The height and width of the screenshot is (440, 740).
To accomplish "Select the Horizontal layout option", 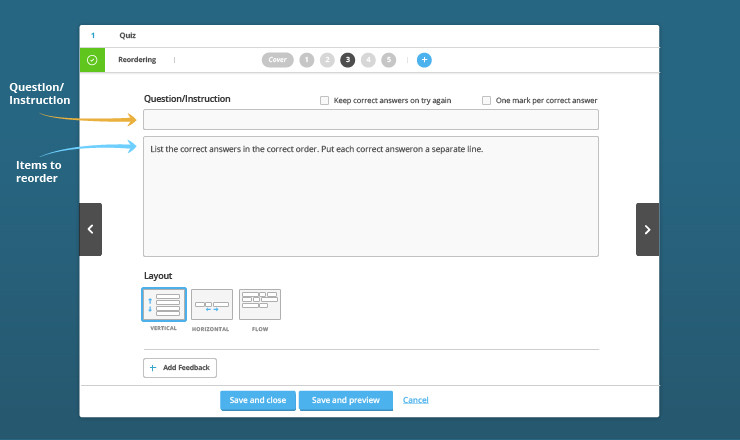I will (211, 305).
